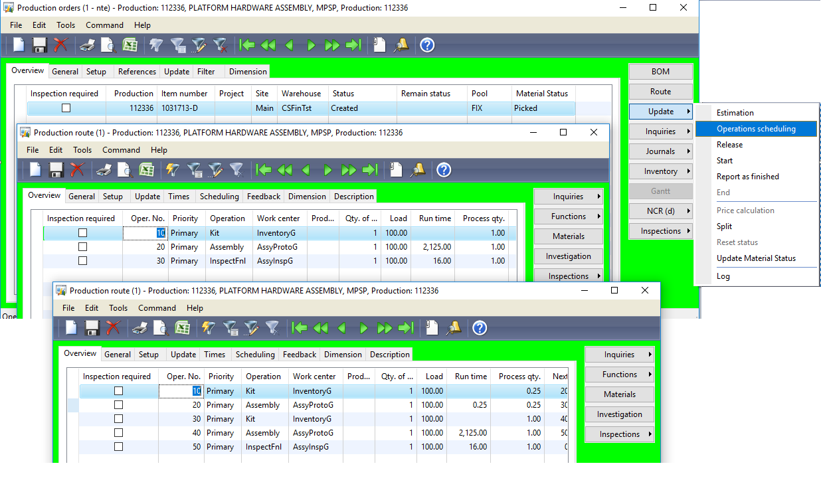The width and height of the screenshot is (821, 504).
Task: Open document handling icon in three-operation route window
Action: pyautogui.click(x=397, y=170)
